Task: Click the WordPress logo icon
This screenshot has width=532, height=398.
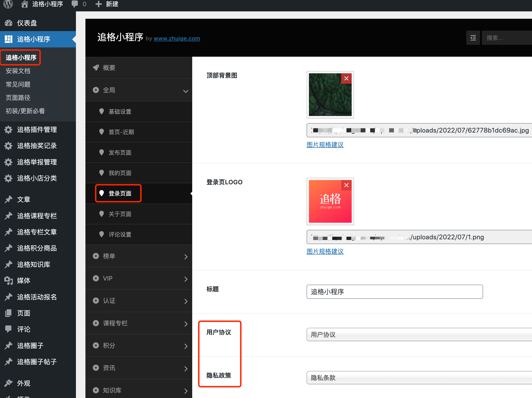Action: 8,4
